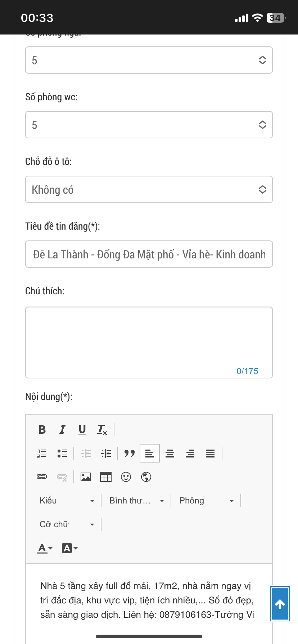Click the globe iframe icon
This screenshot has height=644, width=298.
[x=146, y=477]
